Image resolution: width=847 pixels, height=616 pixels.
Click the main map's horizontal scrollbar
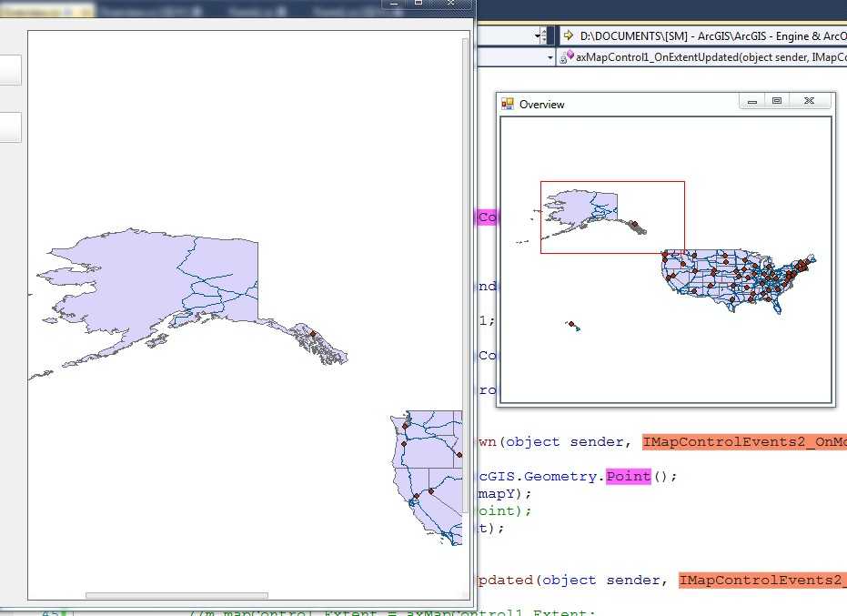[x=176, y=595]
